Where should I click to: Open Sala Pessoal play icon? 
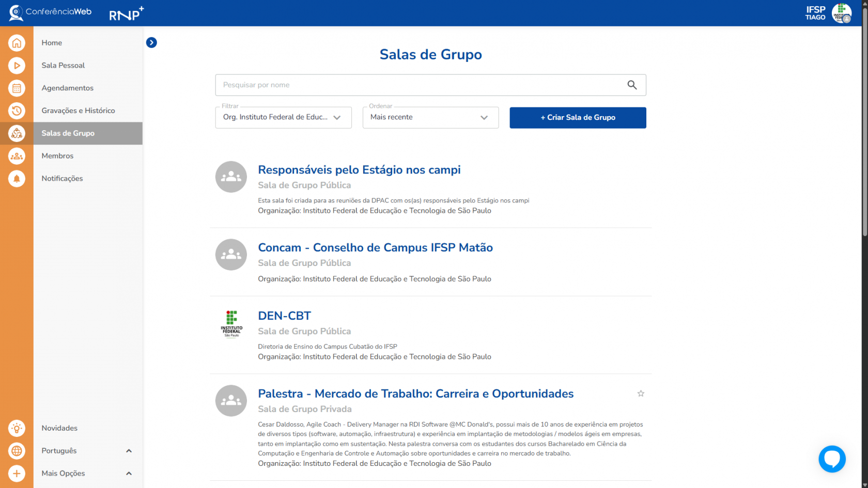click(x=17, y=66)
